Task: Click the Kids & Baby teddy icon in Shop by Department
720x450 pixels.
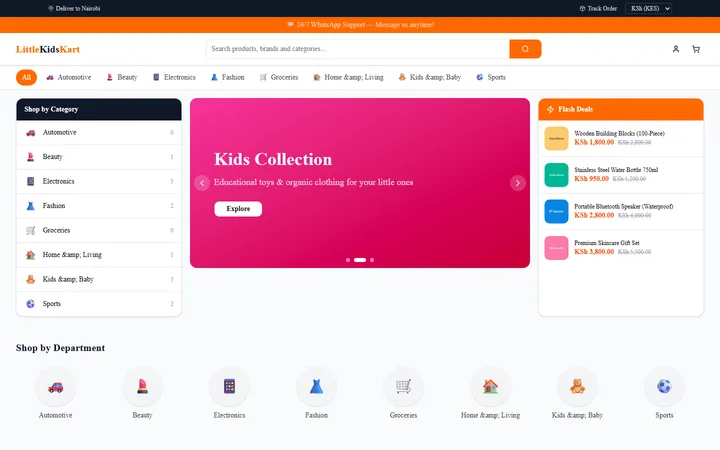Action: [577, 387]
